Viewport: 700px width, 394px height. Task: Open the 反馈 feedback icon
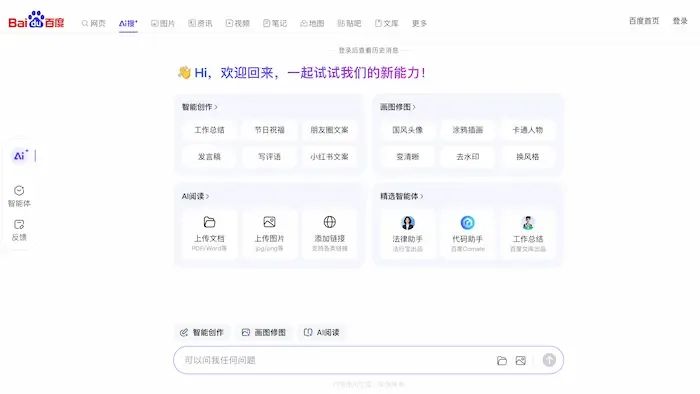[x=19, y=230]
